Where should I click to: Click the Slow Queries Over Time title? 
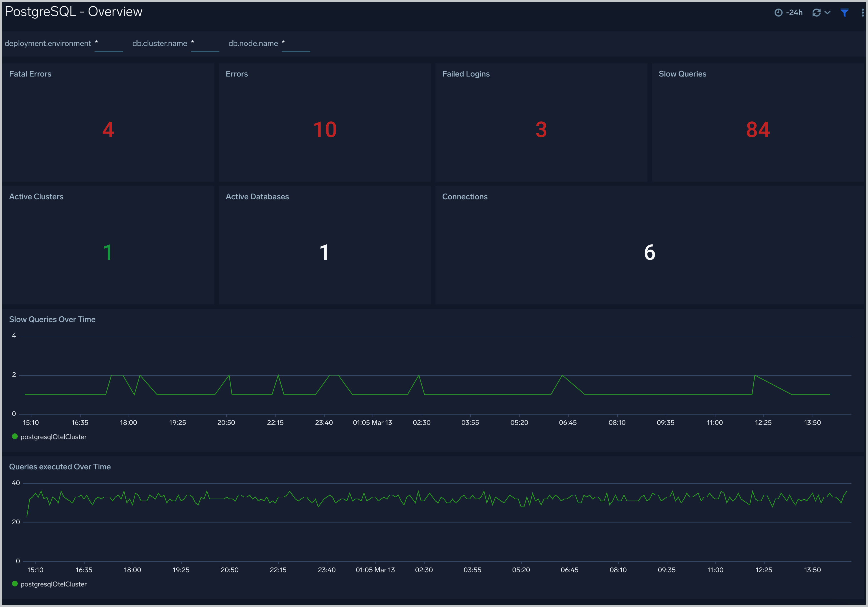tap(52, 319)
